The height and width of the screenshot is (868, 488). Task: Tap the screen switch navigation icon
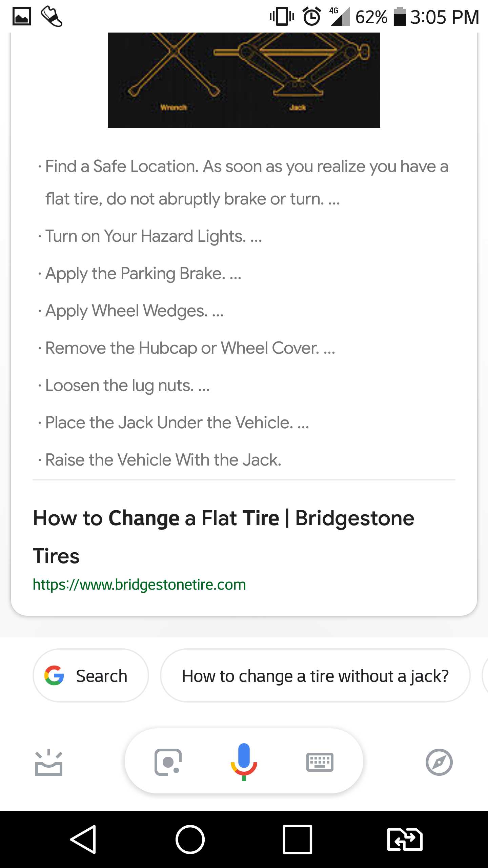(x=405, y=840)
